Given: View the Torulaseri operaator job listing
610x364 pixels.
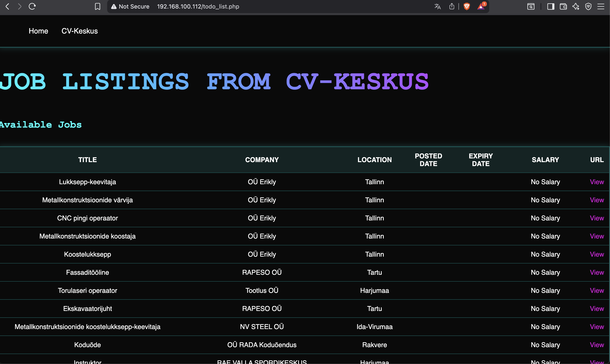Looking at the screenshot, I should [x=597, y=290].
